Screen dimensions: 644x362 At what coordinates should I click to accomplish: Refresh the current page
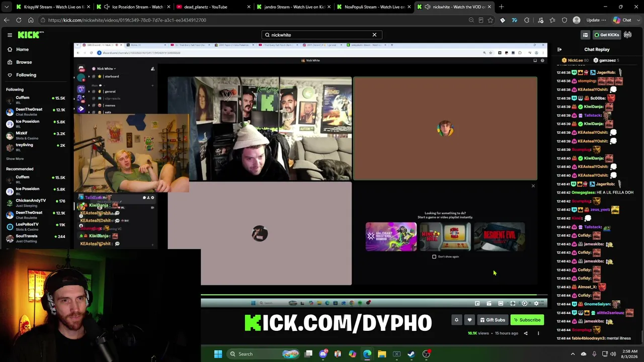pyautogui.click(x=19, y=20)
